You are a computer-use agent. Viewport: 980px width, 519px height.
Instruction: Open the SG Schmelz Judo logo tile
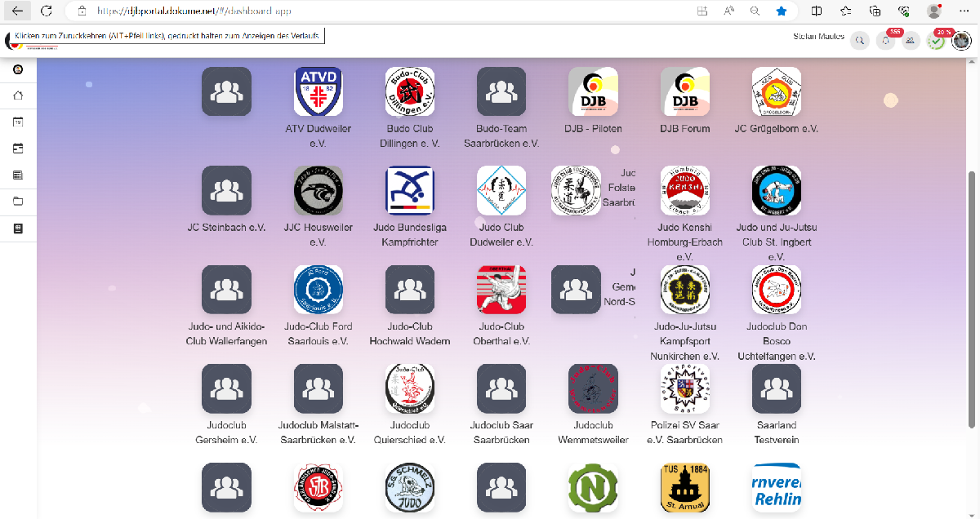pyautogui.click(x=410, y=487)
